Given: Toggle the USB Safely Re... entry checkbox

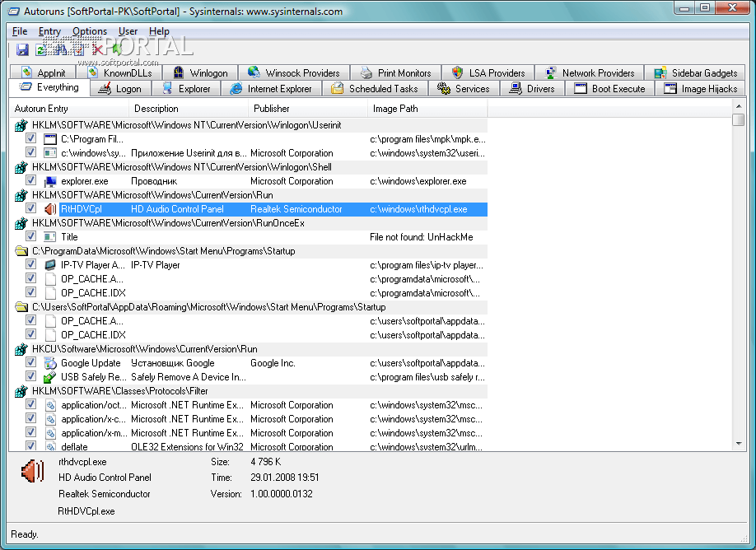Looking at the screenshot, I should [30, 376].
